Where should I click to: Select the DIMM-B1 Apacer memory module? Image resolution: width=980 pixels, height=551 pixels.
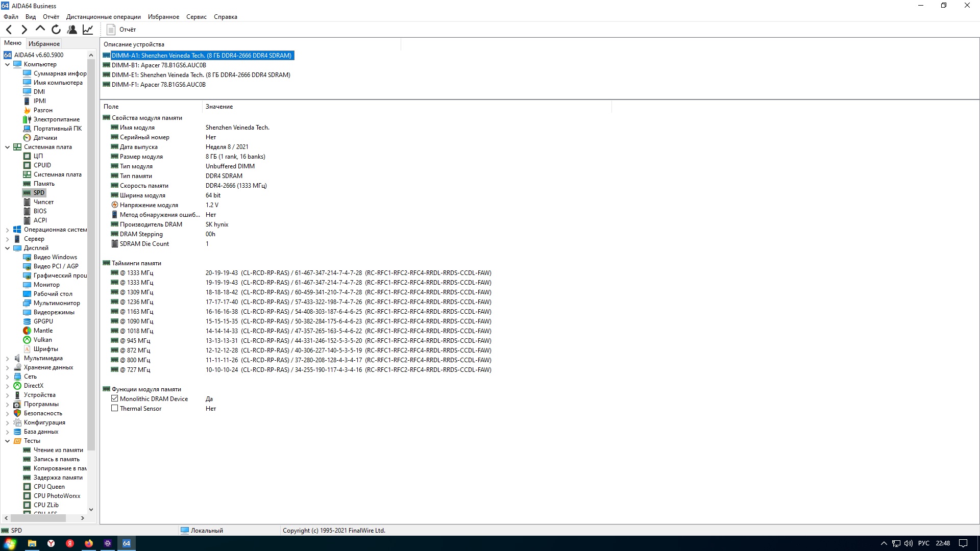click(x=158, y=65)
